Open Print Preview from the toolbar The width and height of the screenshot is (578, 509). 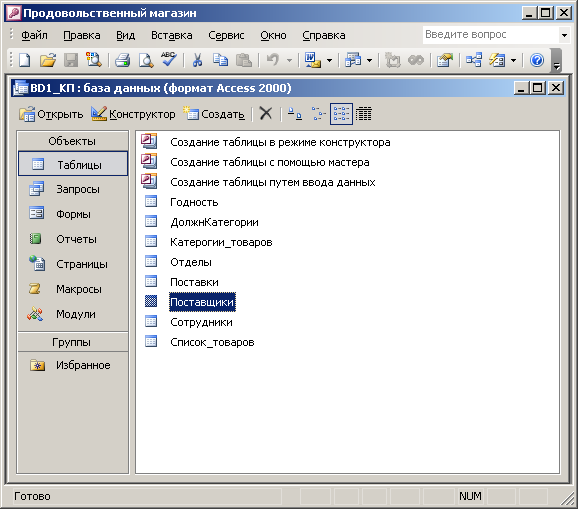pyautogui.click(x=146, y=60)
